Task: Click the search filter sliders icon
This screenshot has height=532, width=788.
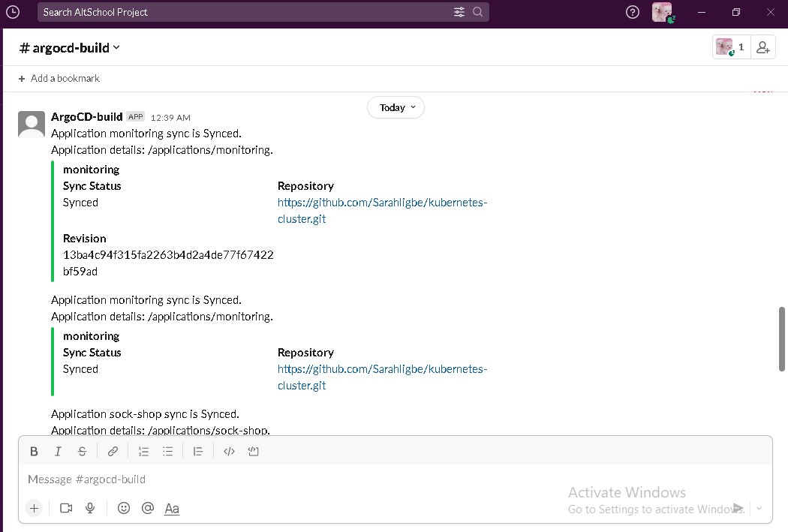Action: click(x=459, y=12)
